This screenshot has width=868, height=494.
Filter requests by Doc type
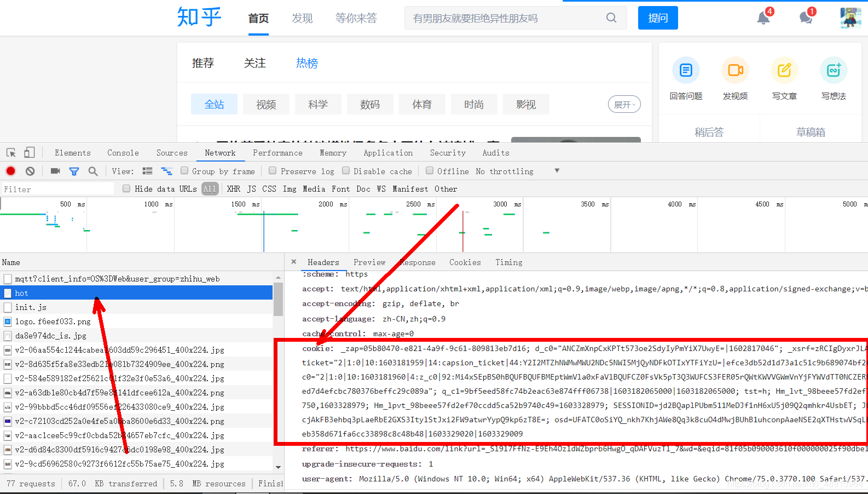pyautogui.click(x=363, y=189)
